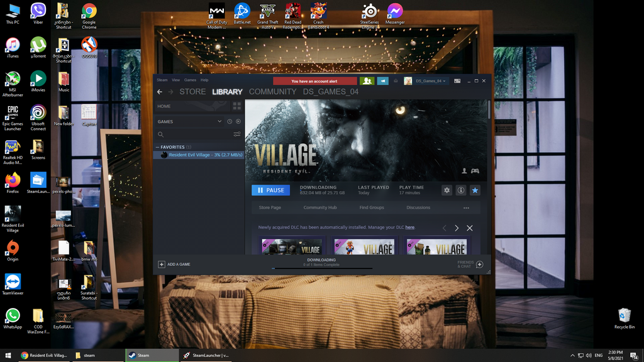Open Friends & Chat plus icon
The height and width of the screenshot is (362, 644).
tap(479, 265)
